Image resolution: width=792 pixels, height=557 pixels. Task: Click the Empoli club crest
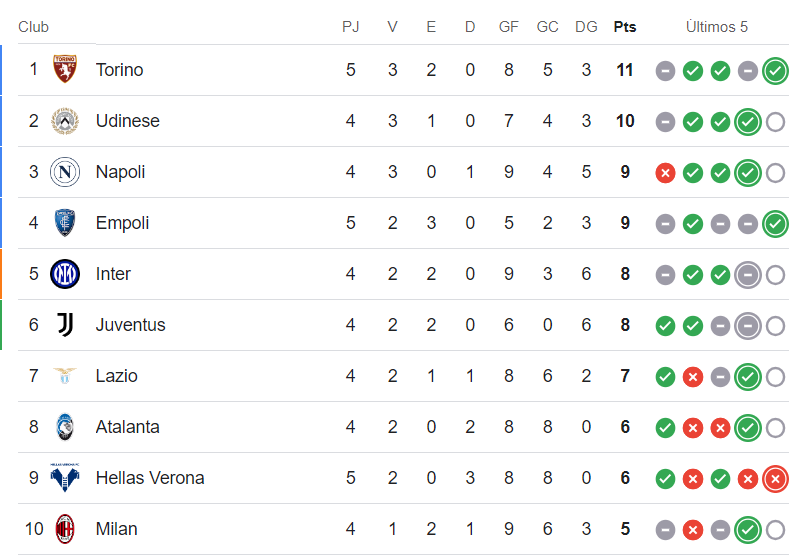tap(65, 223)
